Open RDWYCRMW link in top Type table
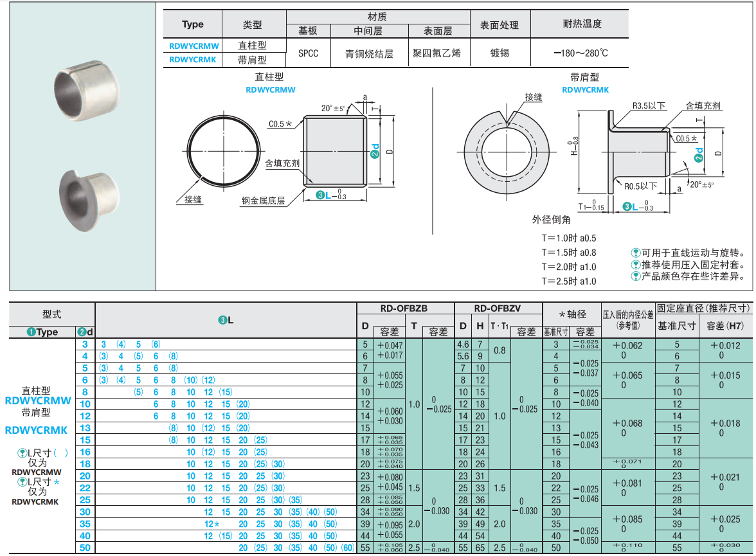The height and width of the screenshot is (556, 756). [x=194, y=46]
